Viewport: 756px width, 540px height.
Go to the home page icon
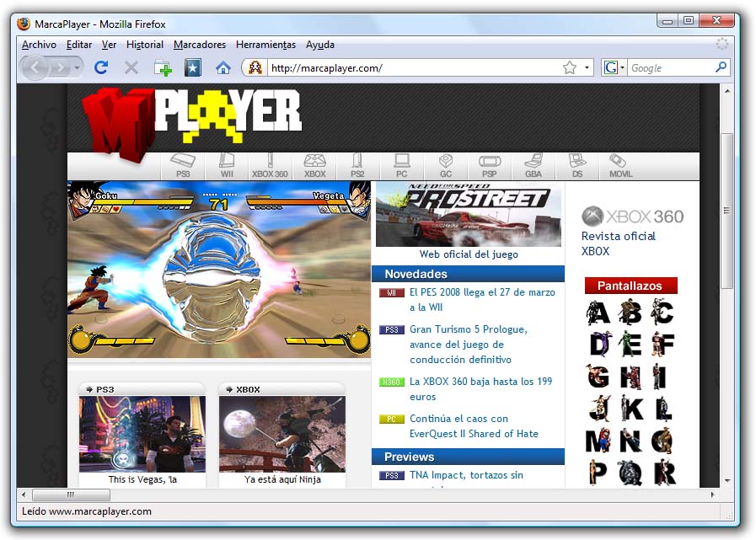click(223, 68)
